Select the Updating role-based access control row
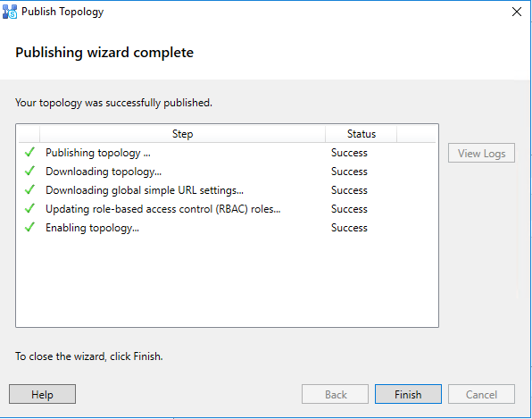This screenshot has width=532, height=419. (227, 208)
